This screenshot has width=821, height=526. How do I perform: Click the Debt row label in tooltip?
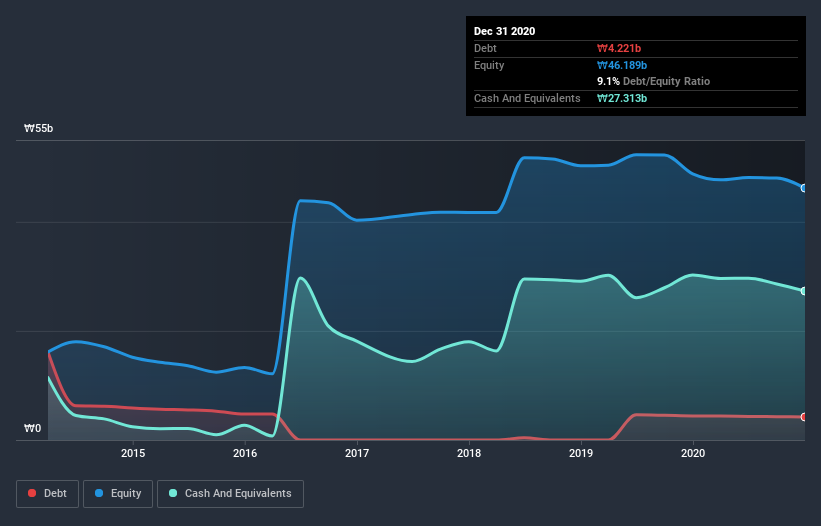pyautogui.click(x=485, y=48)
